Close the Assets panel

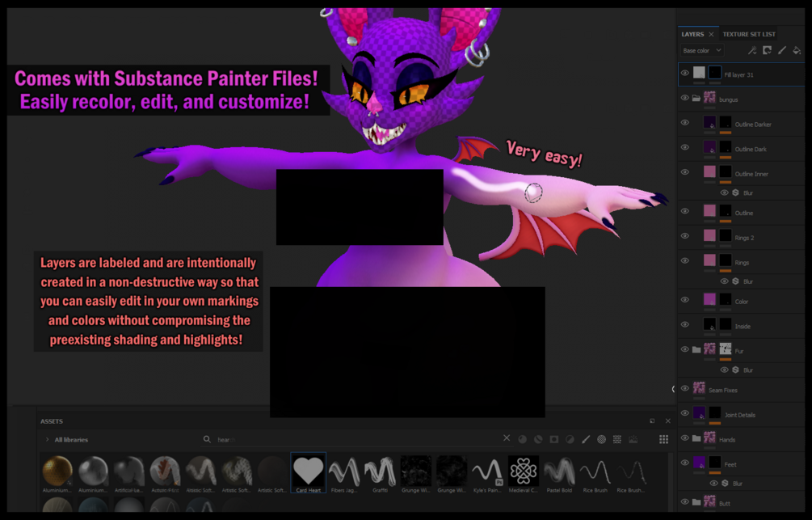(667, 421)
